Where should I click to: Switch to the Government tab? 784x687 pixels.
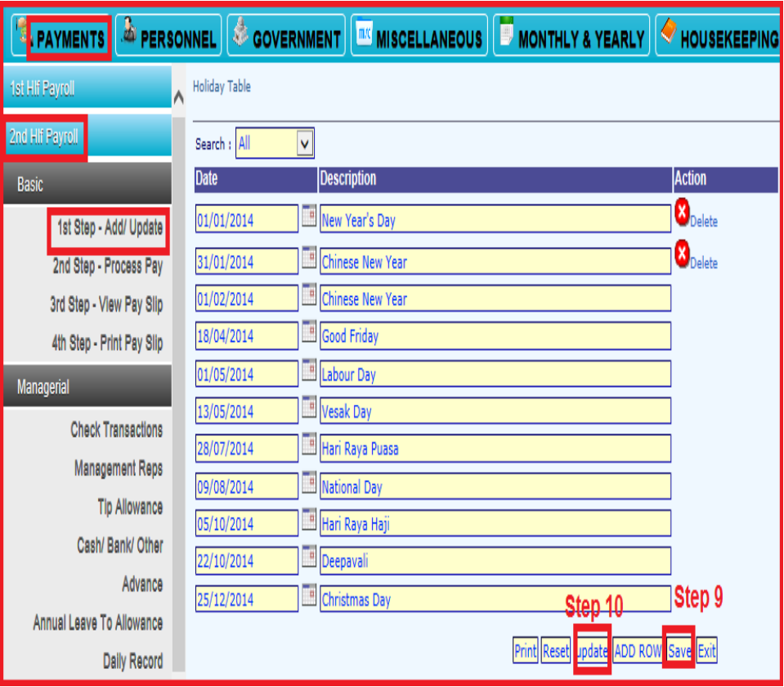point(285,38)
